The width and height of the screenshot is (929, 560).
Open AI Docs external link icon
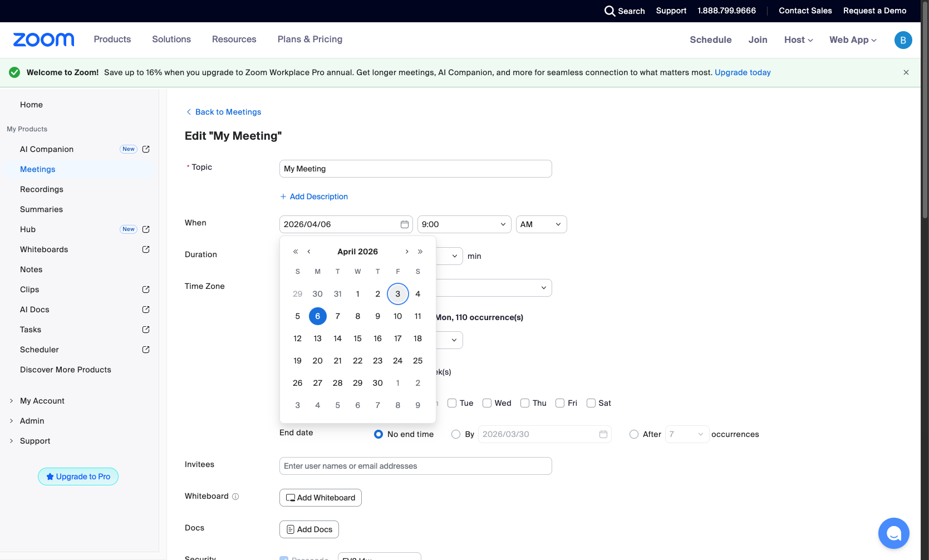[x=146, y=310]
